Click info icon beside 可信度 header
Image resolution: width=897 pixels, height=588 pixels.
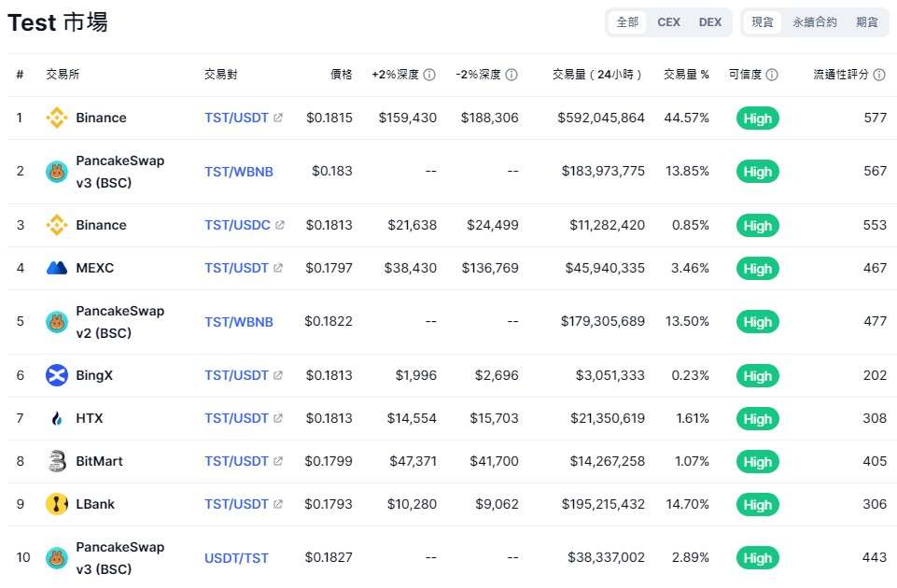tap(772, 75)
